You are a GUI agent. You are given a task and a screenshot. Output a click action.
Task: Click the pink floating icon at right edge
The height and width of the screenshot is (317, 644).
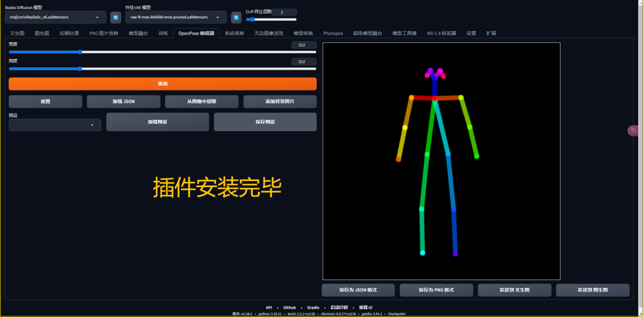634,130
